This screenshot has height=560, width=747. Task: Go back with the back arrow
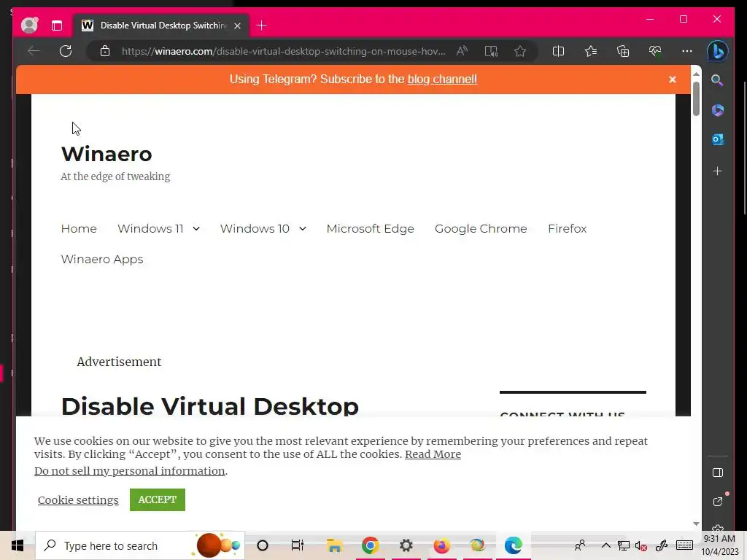34,51
